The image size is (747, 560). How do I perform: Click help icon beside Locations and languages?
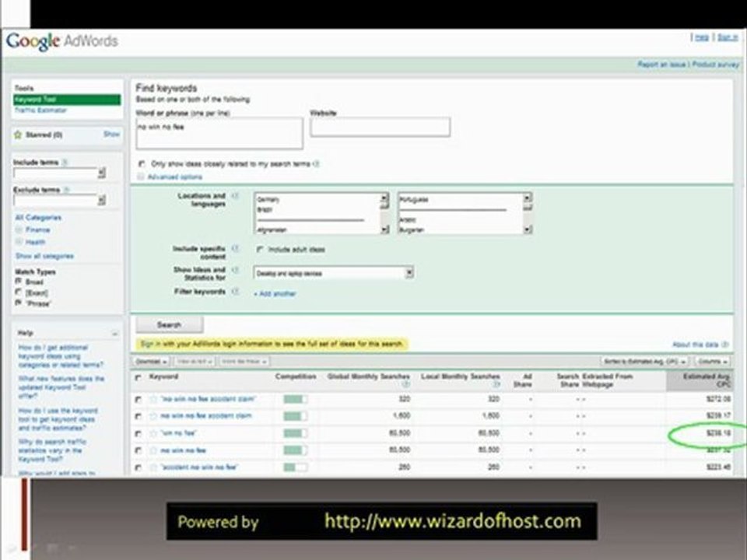coord(234,196)
